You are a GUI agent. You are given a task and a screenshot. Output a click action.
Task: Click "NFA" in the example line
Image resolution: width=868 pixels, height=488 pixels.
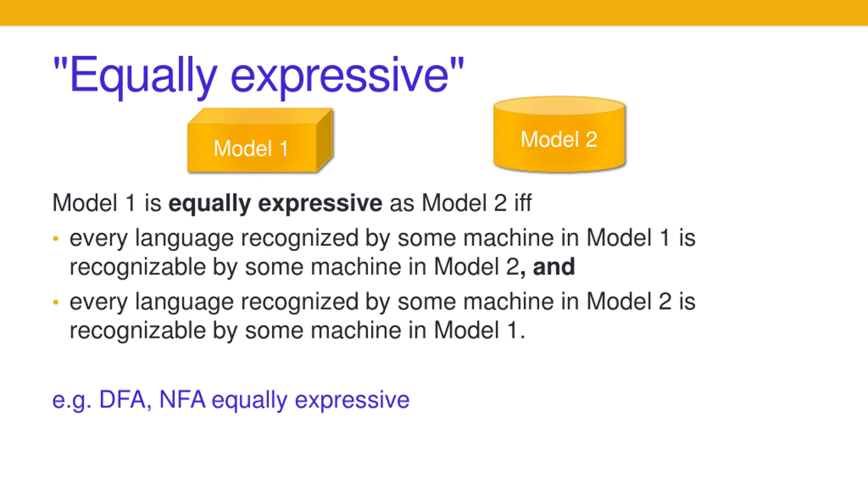pyautogui.click(x=182, y=400)
